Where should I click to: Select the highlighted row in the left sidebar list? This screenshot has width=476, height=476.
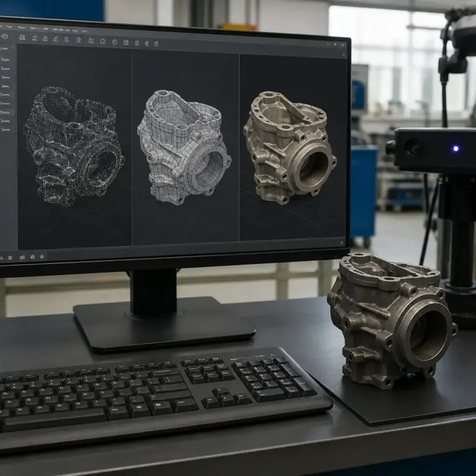click(7, 112)
